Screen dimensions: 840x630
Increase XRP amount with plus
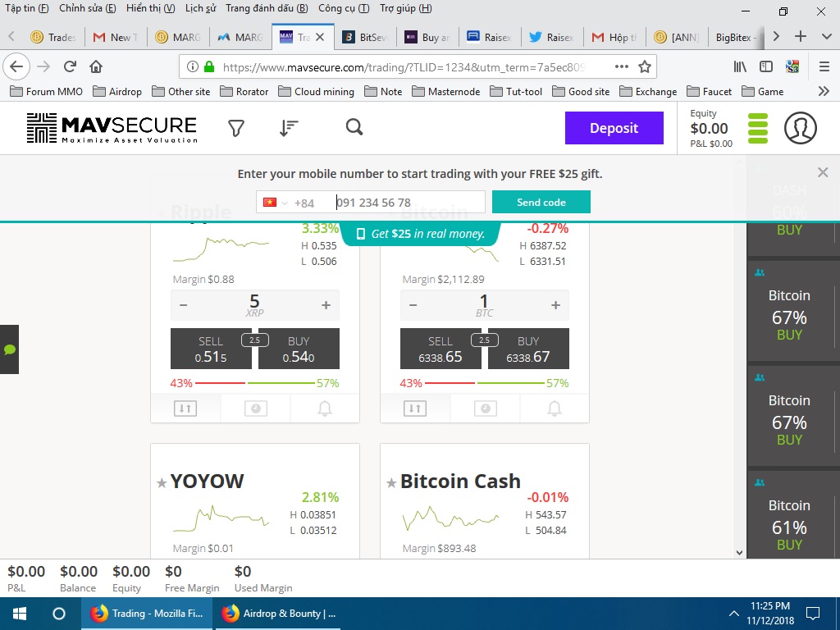tap(326, 305)
